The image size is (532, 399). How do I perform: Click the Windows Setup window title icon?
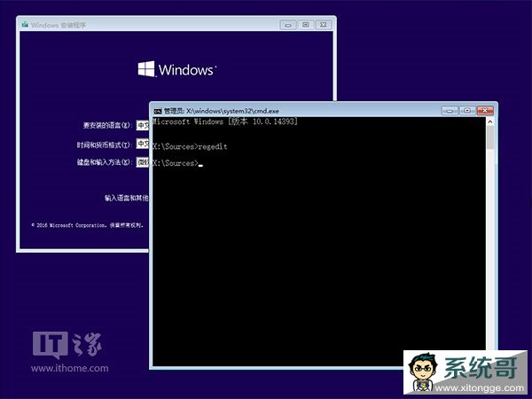click(25, 25)
